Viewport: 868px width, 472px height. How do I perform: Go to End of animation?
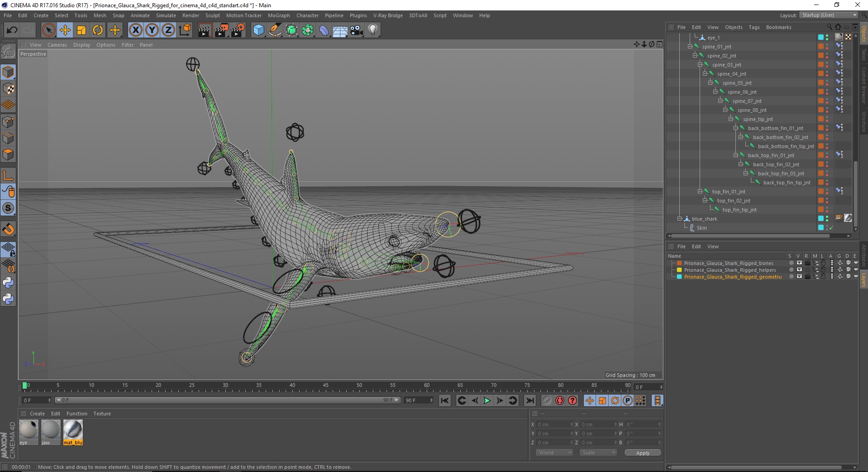(529, 400)
